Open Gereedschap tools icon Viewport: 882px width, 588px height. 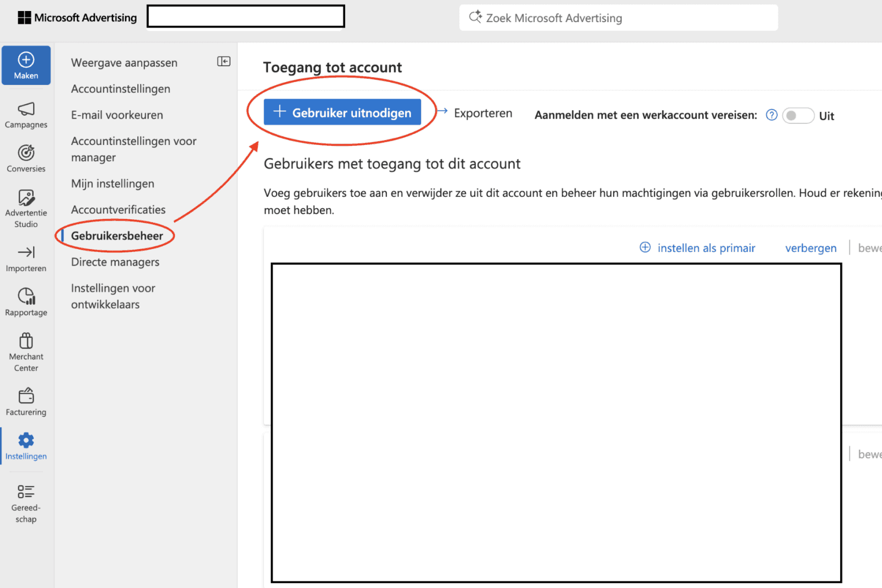[x=26, y=492]
